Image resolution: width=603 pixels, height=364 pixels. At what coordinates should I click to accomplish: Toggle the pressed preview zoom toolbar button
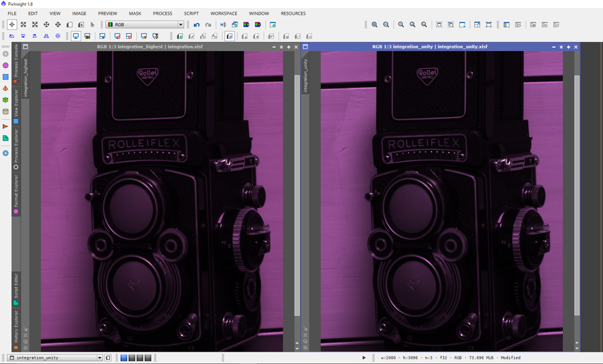pos(230,36)
